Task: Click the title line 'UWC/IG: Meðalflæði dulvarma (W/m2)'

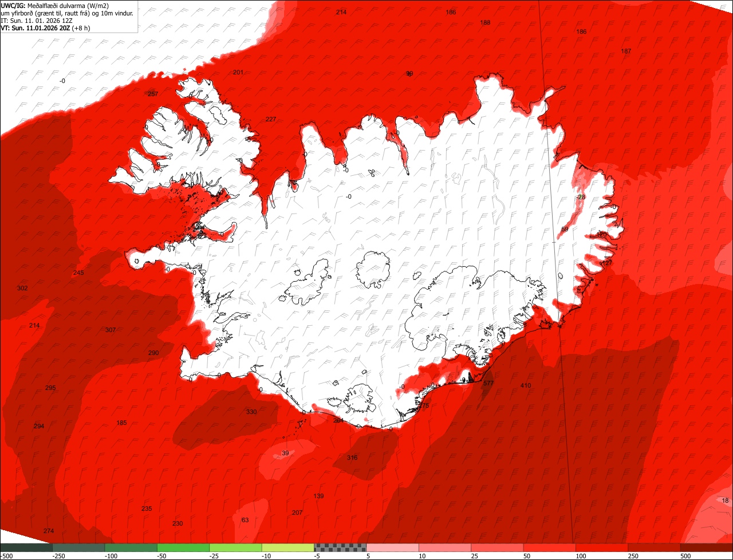Action: 55,5
